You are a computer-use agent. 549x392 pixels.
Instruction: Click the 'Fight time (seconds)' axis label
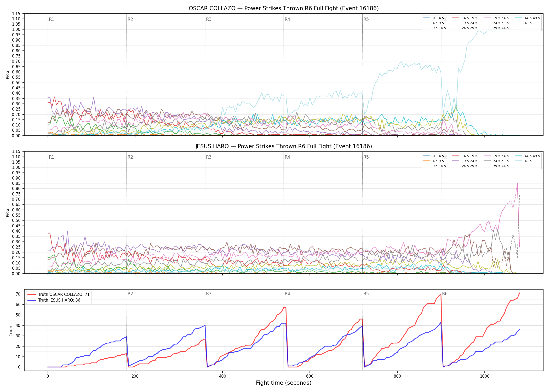click(284, 383)
